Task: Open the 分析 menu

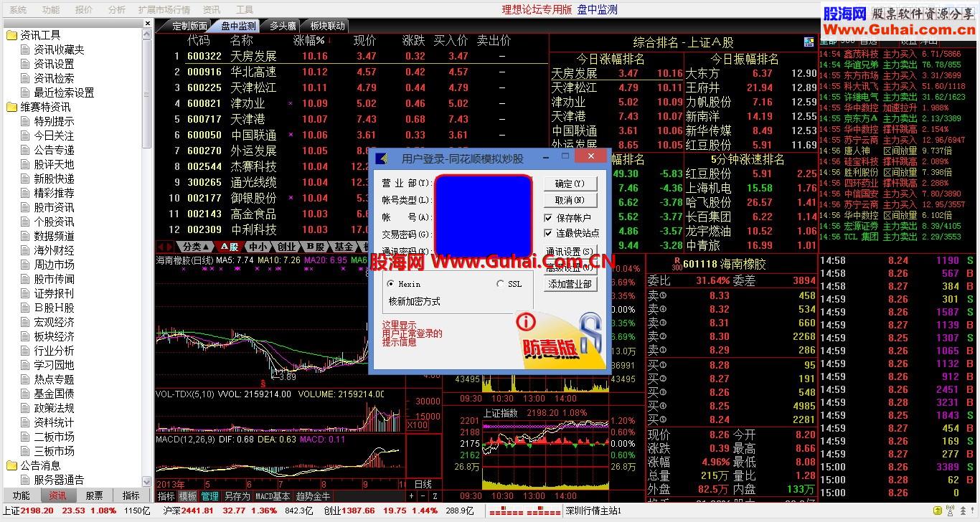Action: point(116,10)
